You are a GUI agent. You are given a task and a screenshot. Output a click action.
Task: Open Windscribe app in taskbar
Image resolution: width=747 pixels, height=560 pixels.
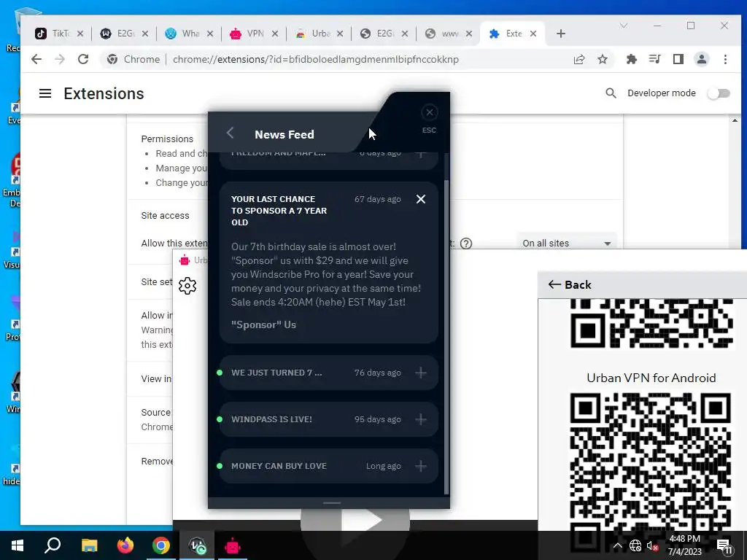(197, 545)
